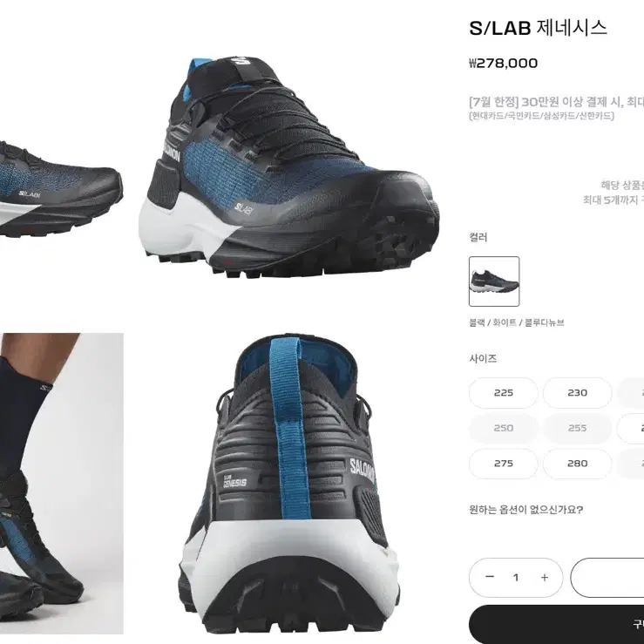Click the July card promotion text
The image size is (644, 644).
557,102
